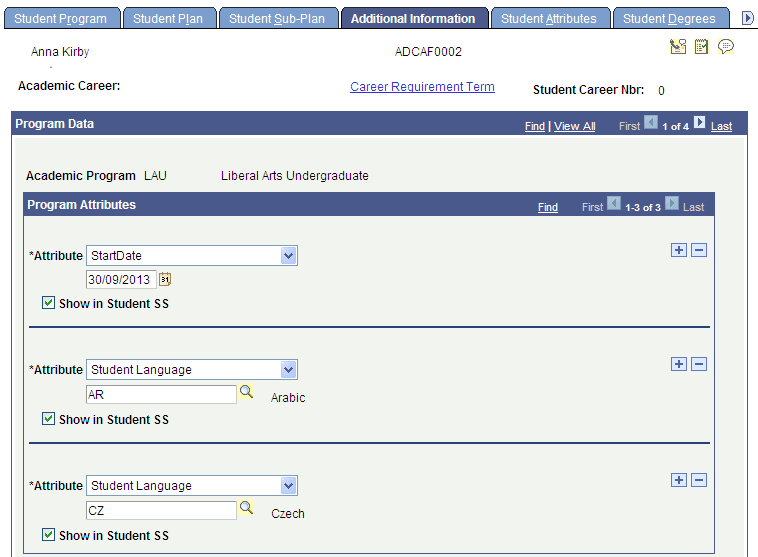The width and height of the screenshot is (758, 557).
Task: Open the notify icon beside ADCAF0002
Action: pos(678,46)
